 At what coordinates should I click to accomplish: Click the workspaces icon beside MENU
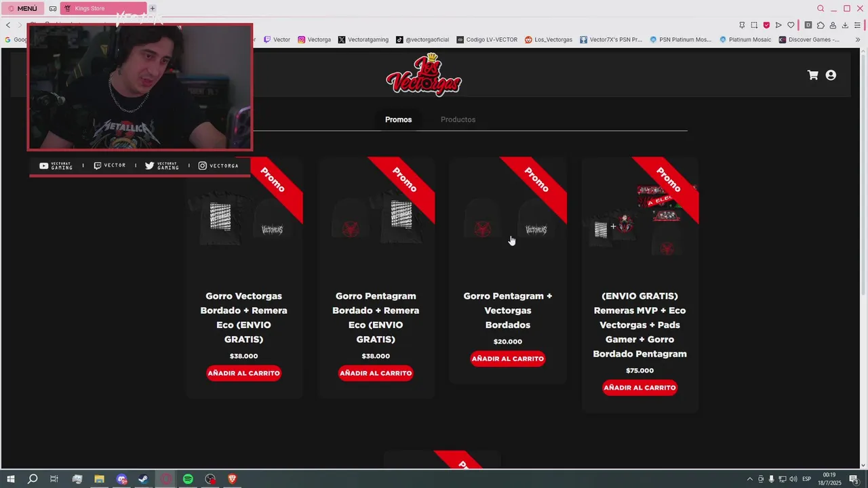(53, 8)
